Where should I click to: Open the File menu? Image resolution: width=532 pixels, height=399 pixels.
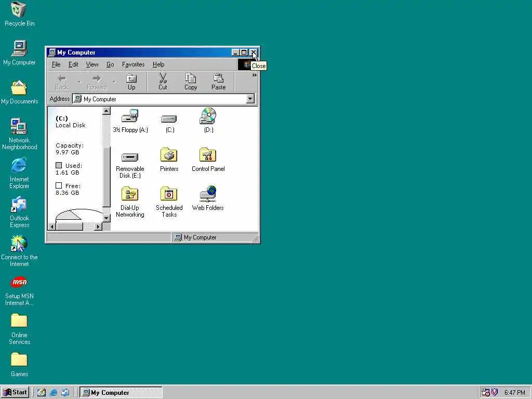point(56,64)
